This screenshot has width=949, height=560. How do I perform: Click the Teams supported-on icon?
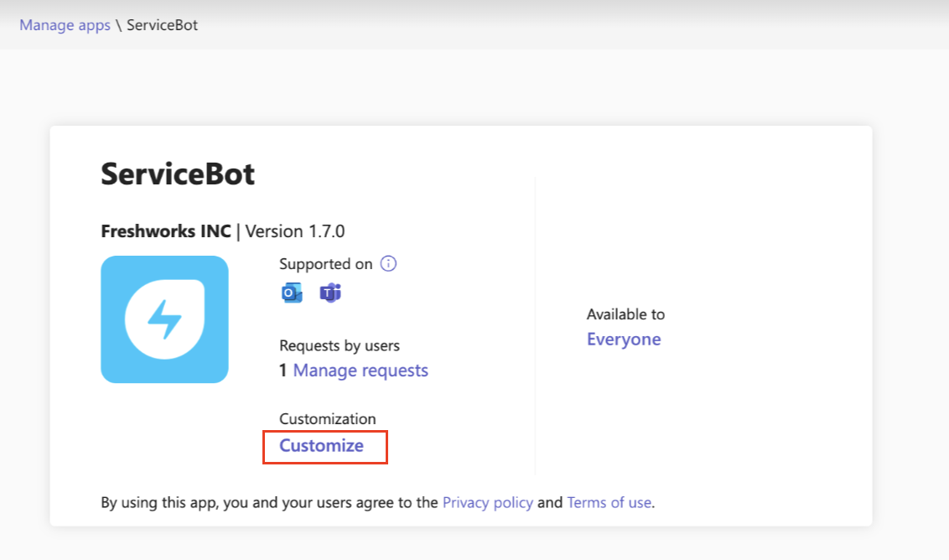pyautogui.click(x=329, y=293)
